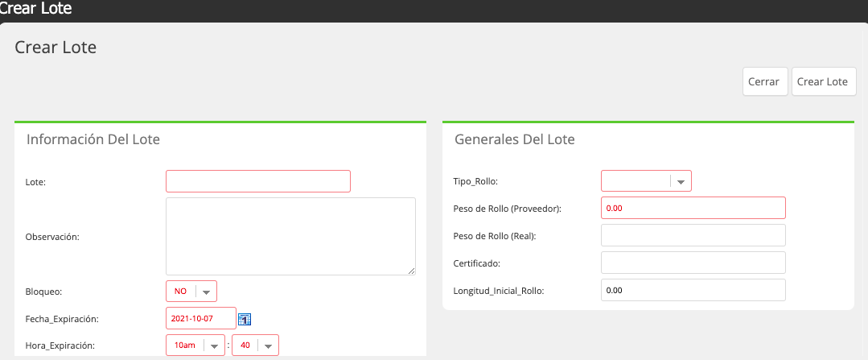Click inside the Observación text area
The image size is (868, 360).
(x=290, y=236)
